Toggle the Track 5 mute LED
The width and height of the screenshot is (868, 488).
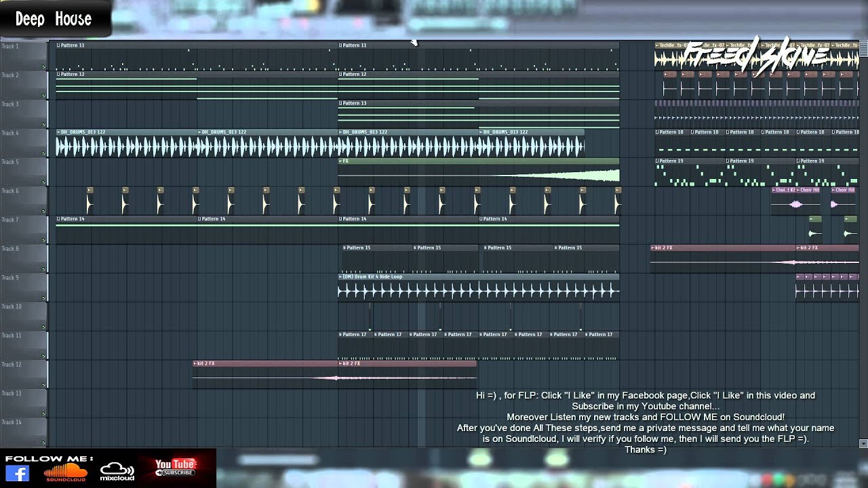pyautogui.click(x=43, y=182)
